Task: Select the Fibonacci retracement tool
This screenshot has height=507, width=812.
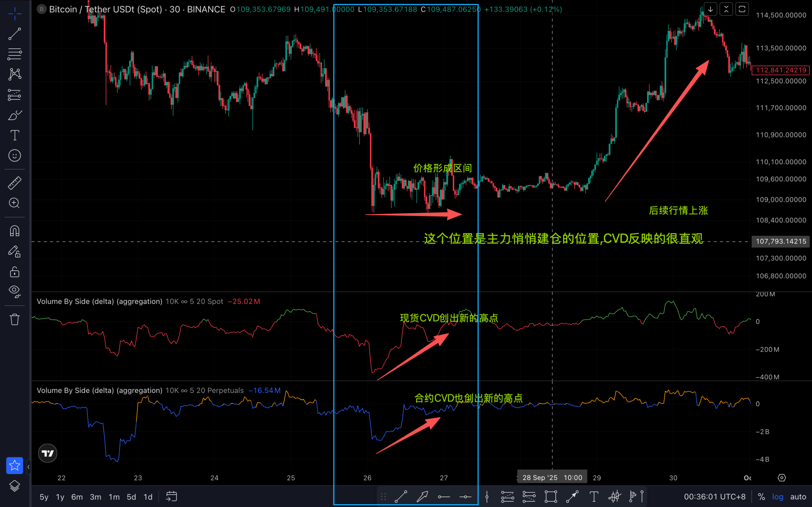Action: pyautogui.click(x=14, y=54)
